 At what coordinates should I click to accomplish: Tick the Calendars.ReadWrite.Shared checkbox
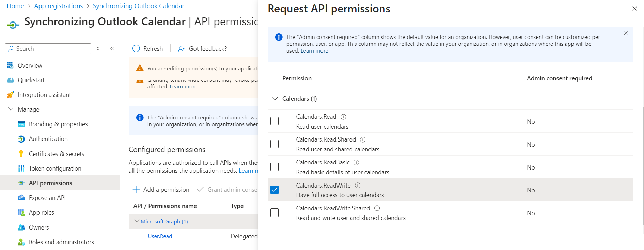[x=274, y=212]
